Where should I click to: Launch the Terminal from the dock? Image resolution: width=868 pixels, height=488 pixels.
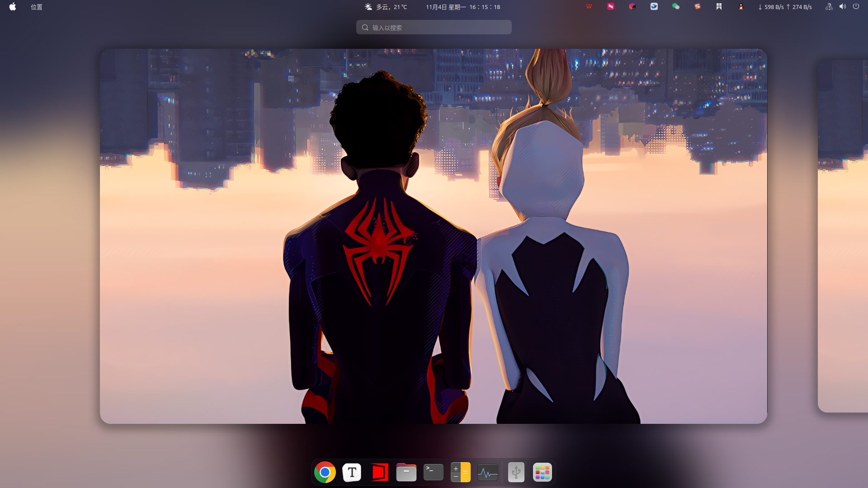(433, 472)
